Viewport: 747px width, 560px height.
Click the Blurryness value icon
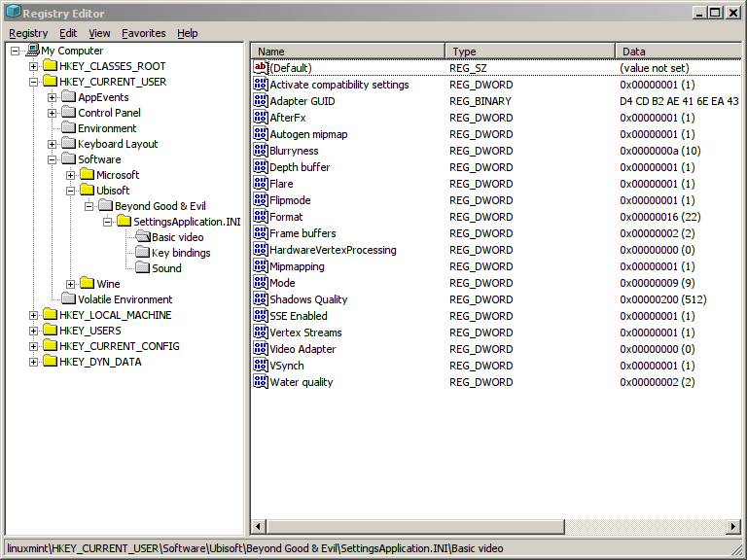[261, 151]
